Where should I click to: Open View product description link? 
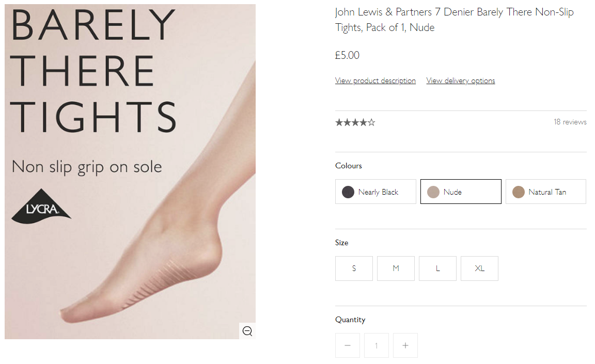coord(375,81)
